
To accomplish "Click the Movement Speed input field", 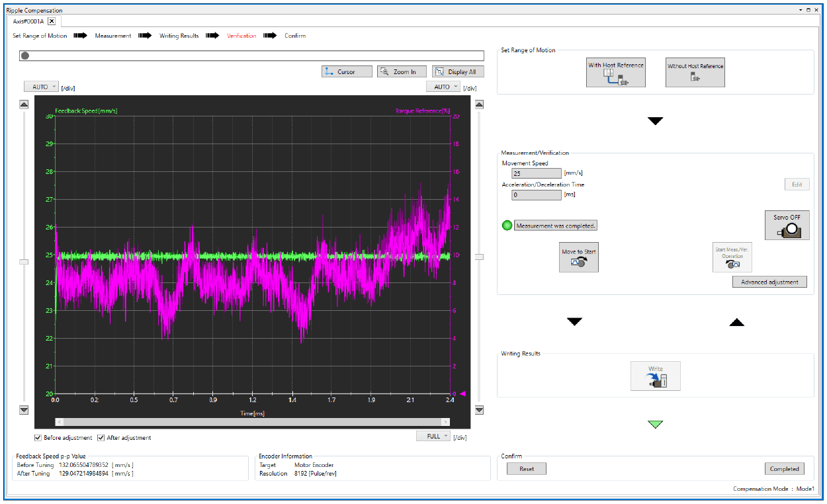I will tap(536, 173).
